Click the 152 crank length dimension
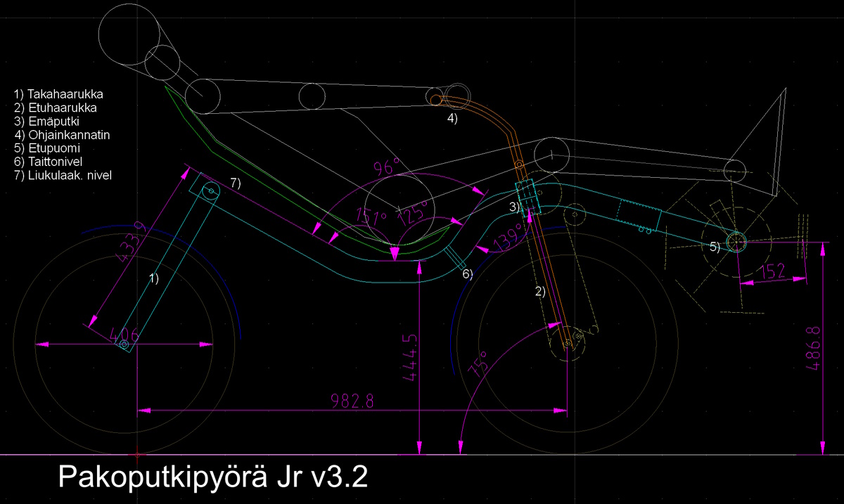 click(776, 271)
